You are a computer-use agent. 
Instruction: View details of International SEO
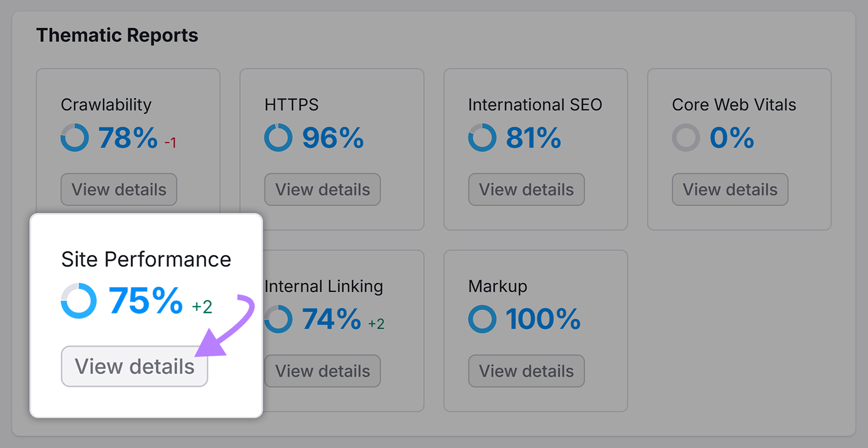[526, 189]
